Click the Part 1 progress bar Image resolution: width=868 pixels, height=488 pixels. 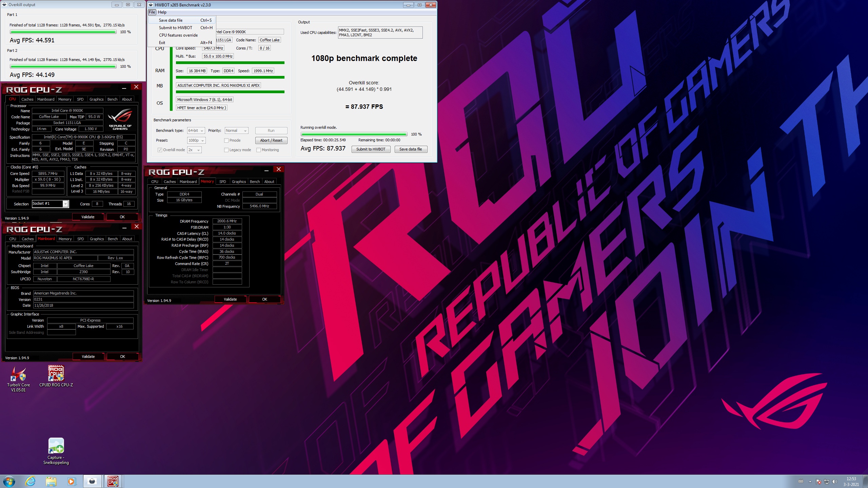click(63, 32)
